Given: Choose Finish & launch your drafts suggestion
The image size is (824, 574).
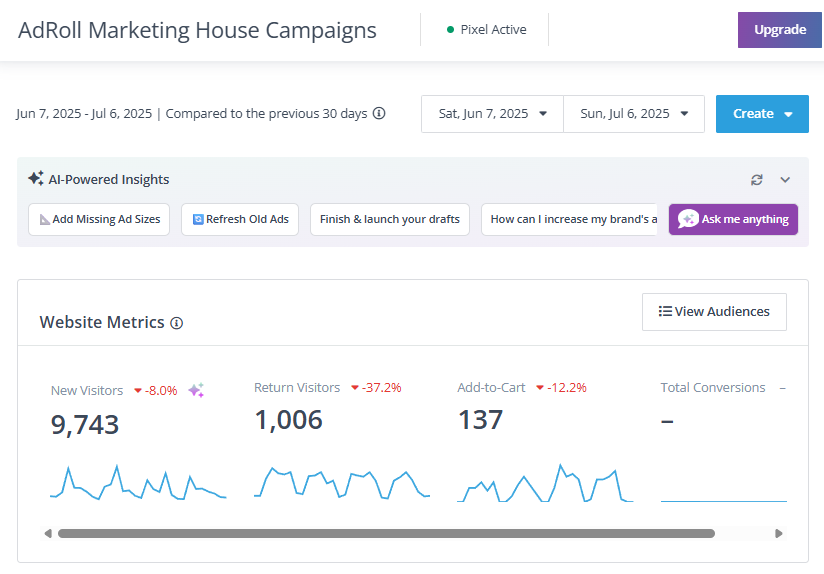Looking at the screenshot, I should pos(390,219).
